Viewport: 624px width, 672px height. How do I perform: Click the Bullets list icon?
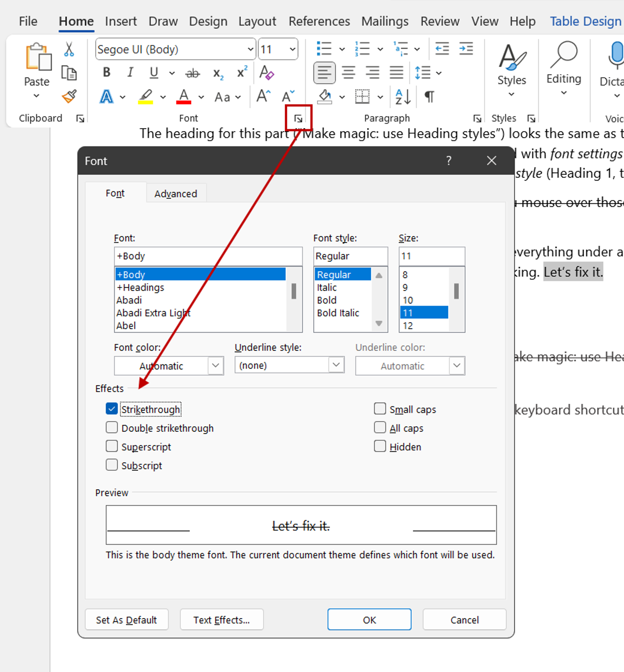324,49
